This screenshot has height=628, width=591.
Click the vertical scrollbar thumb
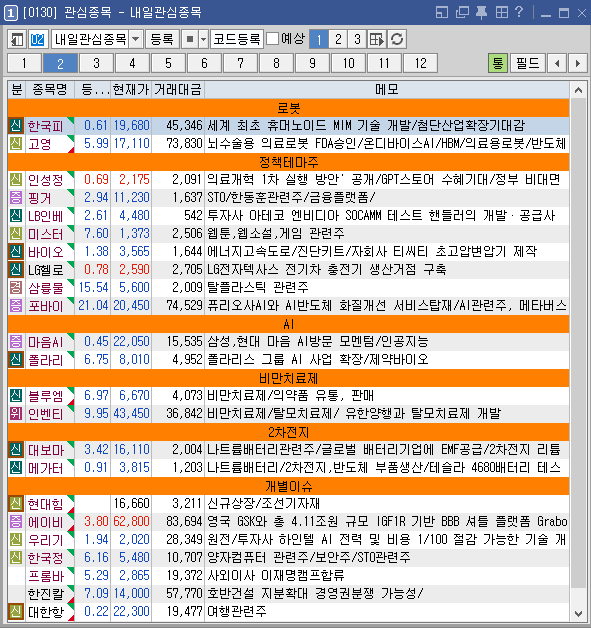point(578,344)
